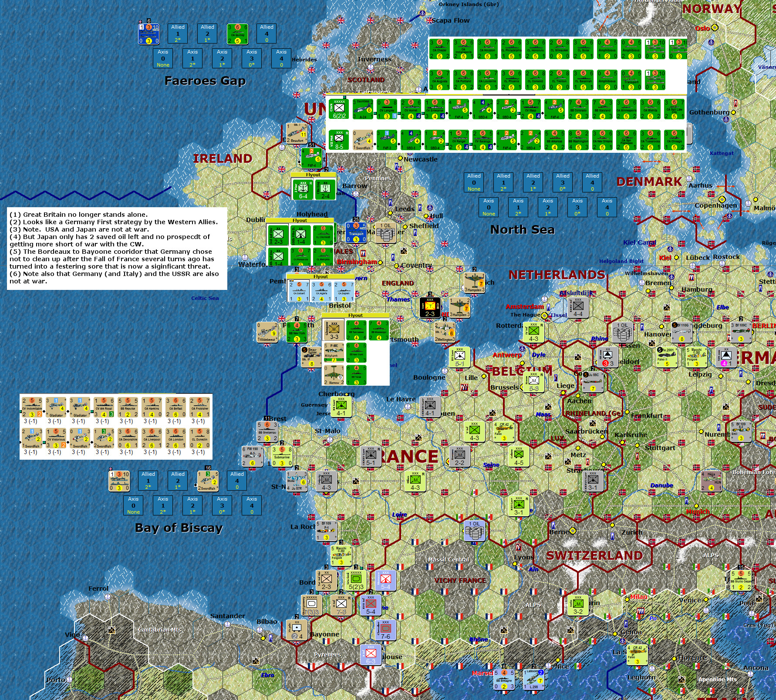Select the Allied 4 box in Faeroes Gap

click(x=267, y=34)
